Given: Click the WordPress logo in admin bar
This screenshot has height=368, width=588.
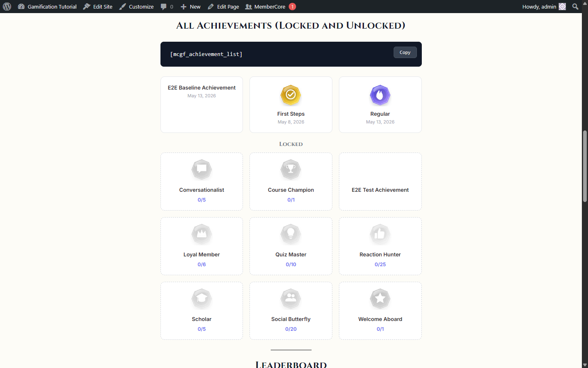Looking at the screenshot, I should tap(7, 7).
